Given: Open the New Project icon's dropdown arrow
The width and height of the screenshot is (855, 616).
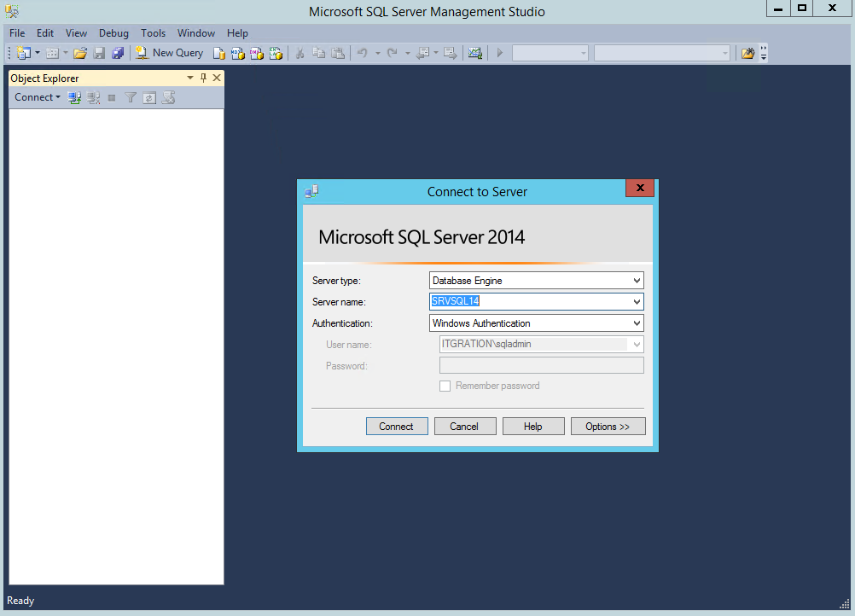Looking at the screenshot, I should [38, 53].
